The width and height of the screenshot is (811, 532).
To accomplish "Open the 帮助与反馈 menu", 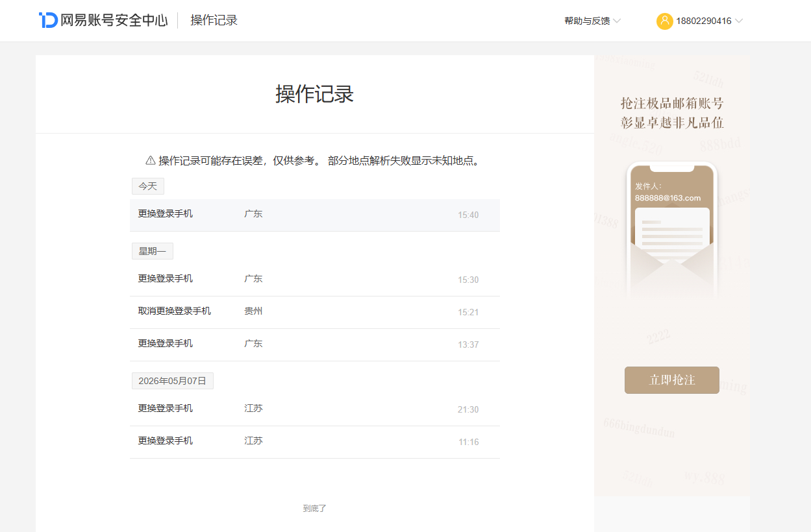I will [x=587, y=21].
